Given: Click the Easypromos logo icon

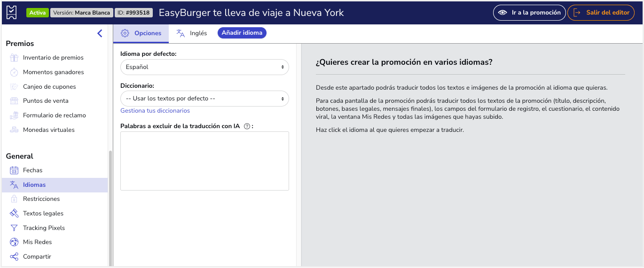Looking at the screenshot, I should tap(12, 13).
